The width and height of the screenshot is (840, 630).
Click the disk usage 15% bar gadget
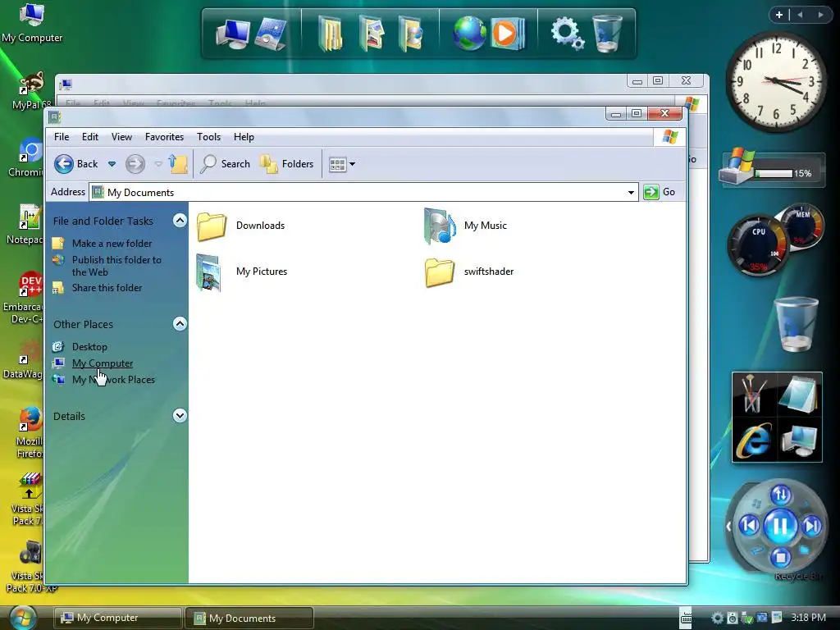[x=772, y=169]
